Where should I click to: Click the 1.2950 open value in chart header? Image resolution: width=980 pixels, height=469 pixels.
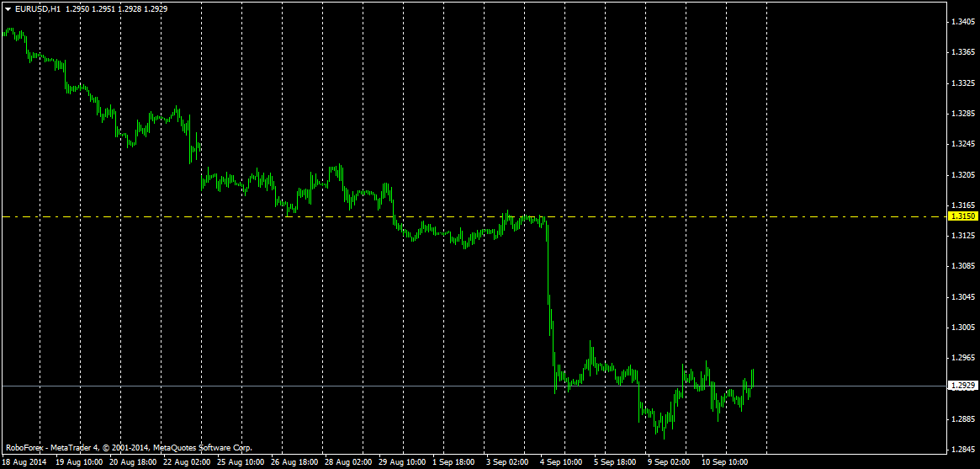pyautogui.click(x=77, y=9)
